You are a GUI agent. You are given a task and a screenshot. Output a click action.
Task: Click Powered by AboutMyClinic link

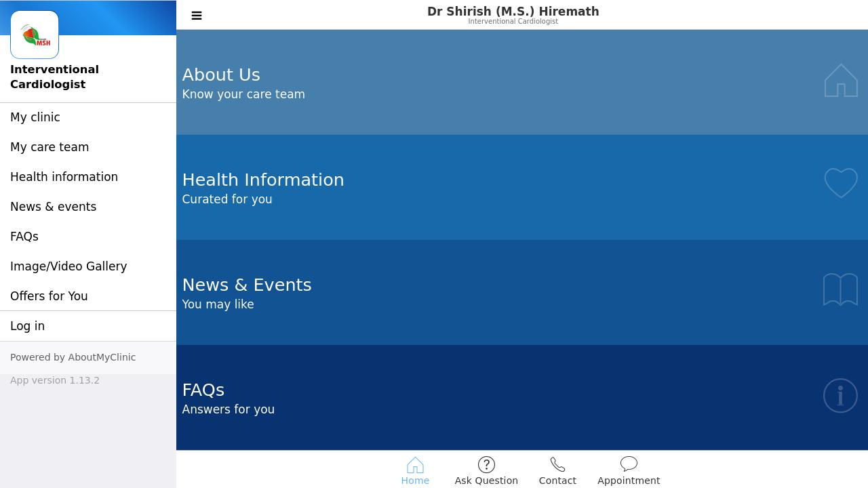pos(73,357)
